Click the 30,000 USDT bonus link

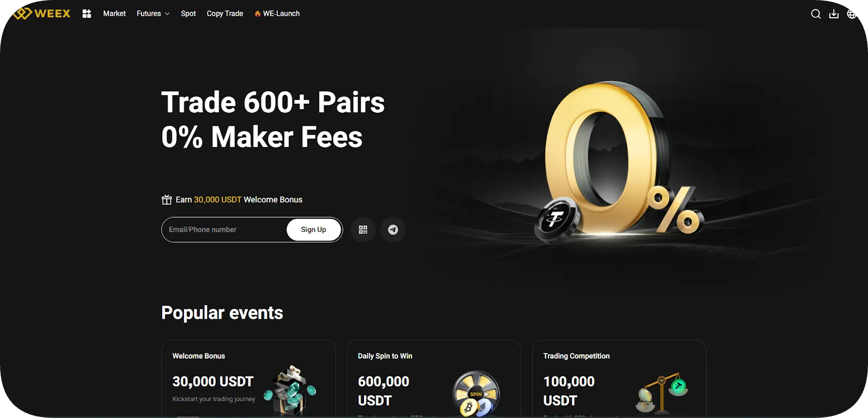(218, 200)
